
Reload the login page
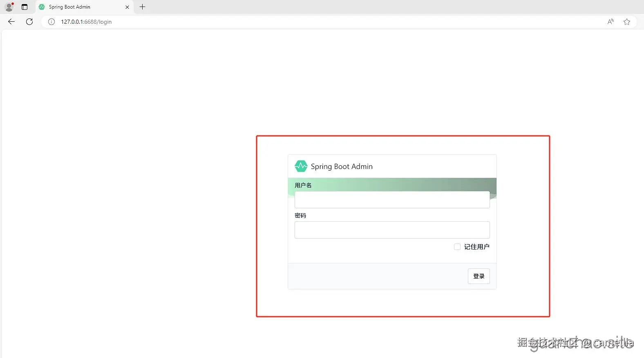click(29, 22)
